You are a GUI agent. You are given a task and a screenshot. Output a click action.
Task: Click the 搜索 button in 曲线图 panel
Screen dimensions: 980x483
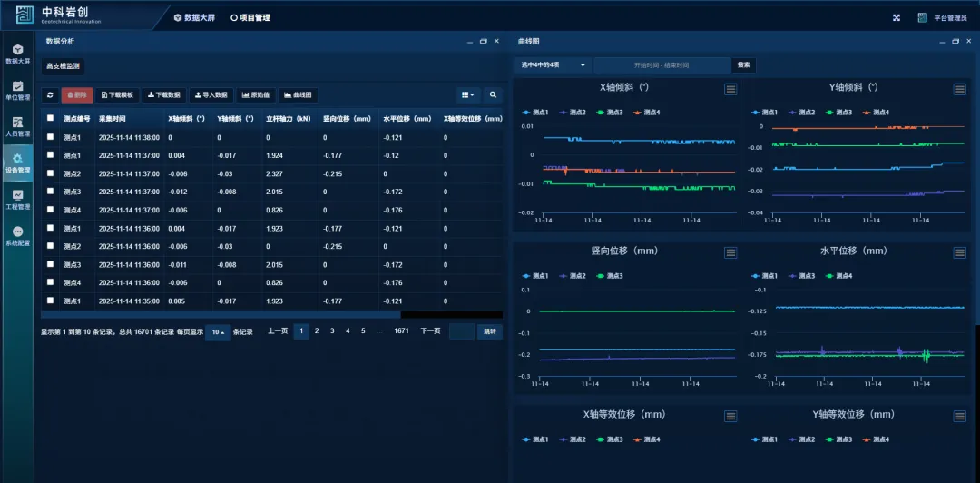tap(743, 65)
